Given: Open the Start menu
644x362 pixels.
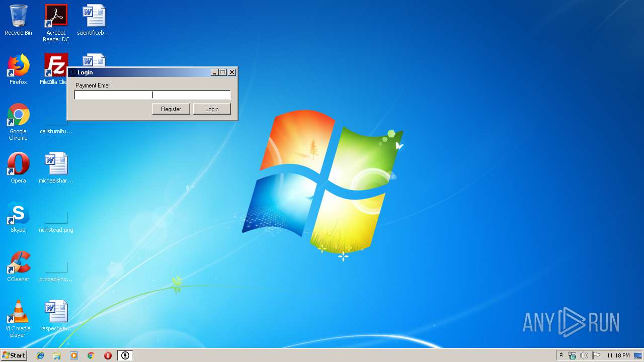Looking at the screenshot, I should tap(14, 355).
